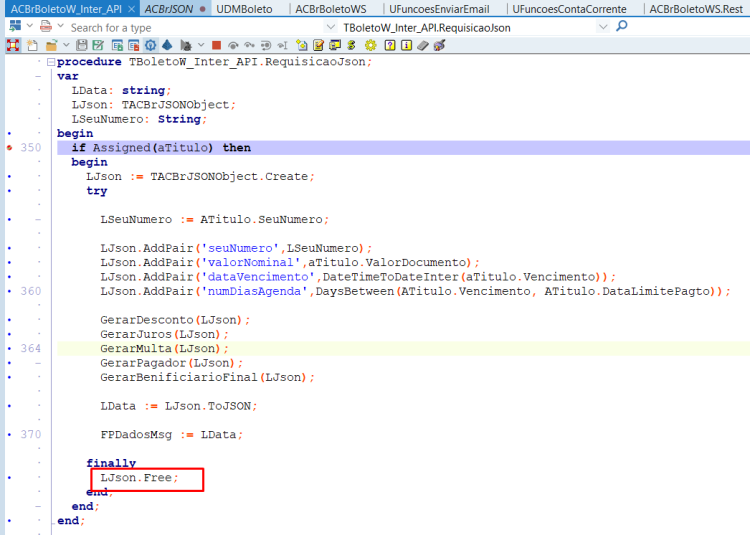Switch to the UFuncoesEnviarEmail tab
The height and width of the screenshot is (535, 750).
pos(439,9)
